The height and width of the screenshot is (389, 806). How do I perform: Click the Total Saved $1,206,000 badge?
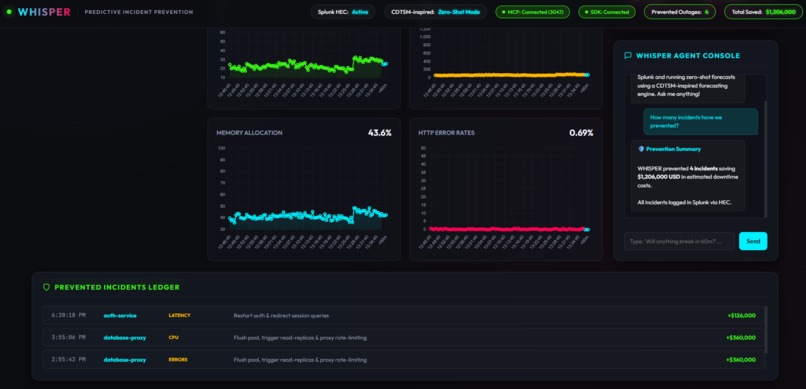point(762,12)
